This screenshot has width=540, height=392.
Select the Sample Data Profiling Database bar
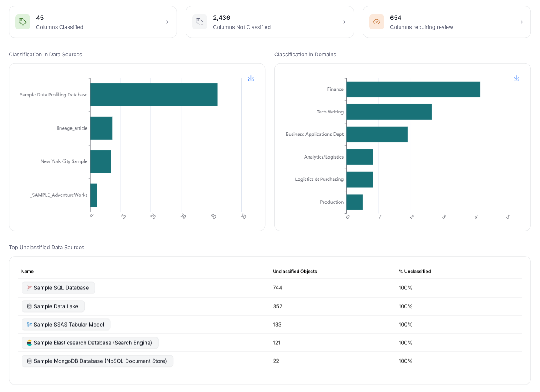click(x=153, y=95)
